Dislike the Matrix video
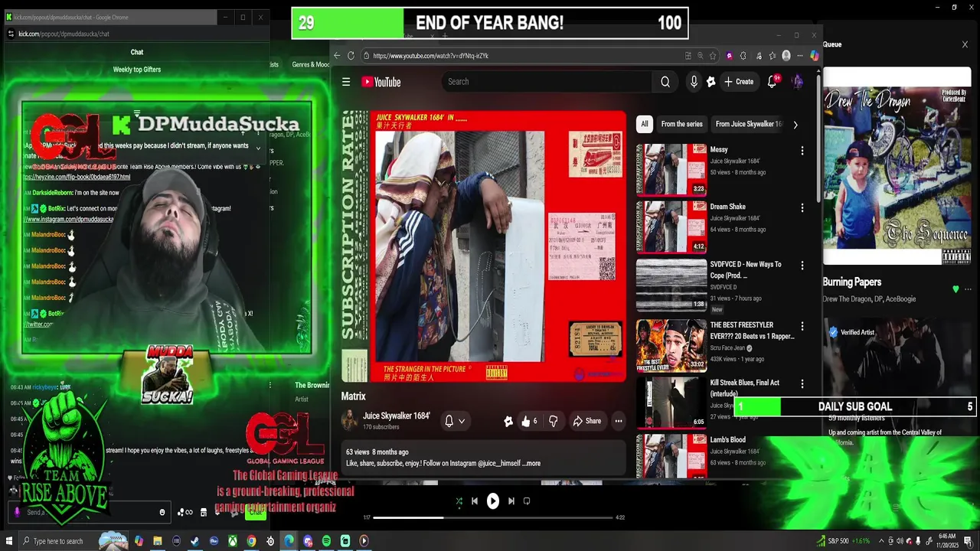 [x=553, y=421]
